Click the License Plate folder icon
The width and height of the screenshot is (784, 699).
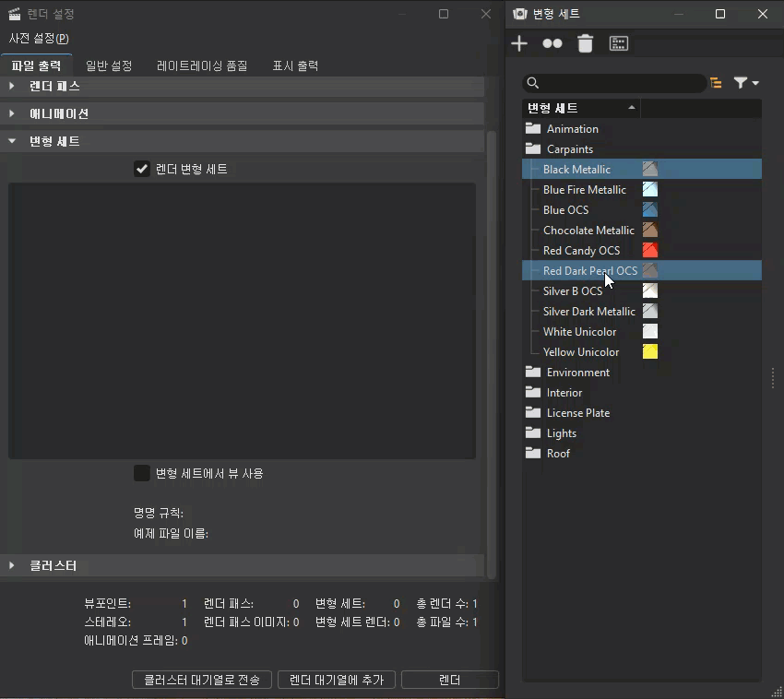pos(533,412)
